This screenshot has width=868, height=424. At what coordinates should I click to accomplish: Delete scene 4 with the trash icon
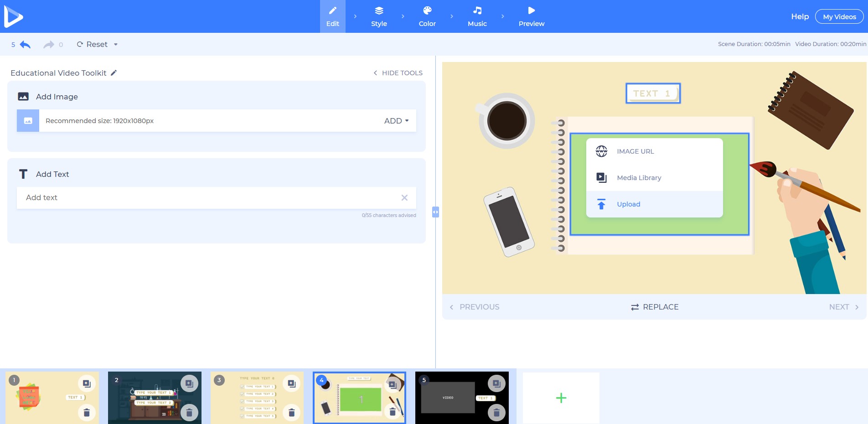(393, 412)
